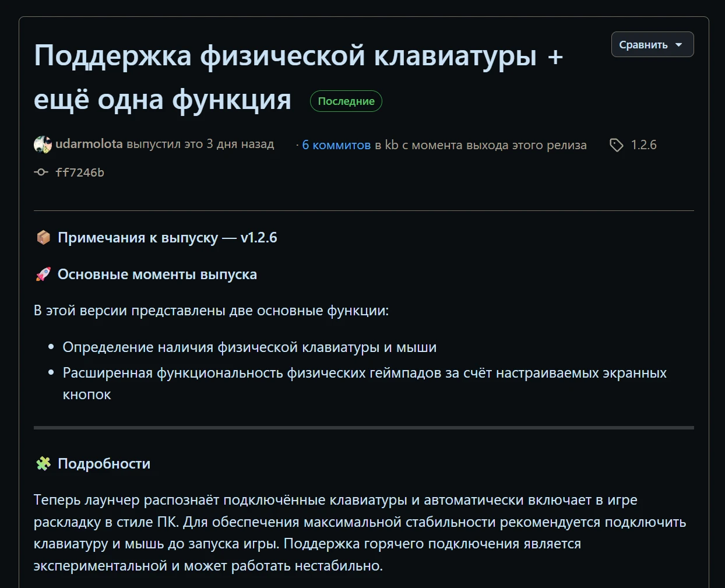Open the Сравнить dropdown

pyautogui.click(x=652, y=45)
